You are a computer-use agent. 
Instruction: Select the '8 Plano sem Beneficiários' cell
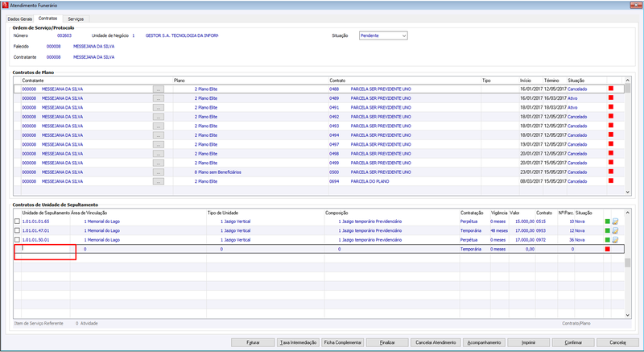(x=217, y=172)
